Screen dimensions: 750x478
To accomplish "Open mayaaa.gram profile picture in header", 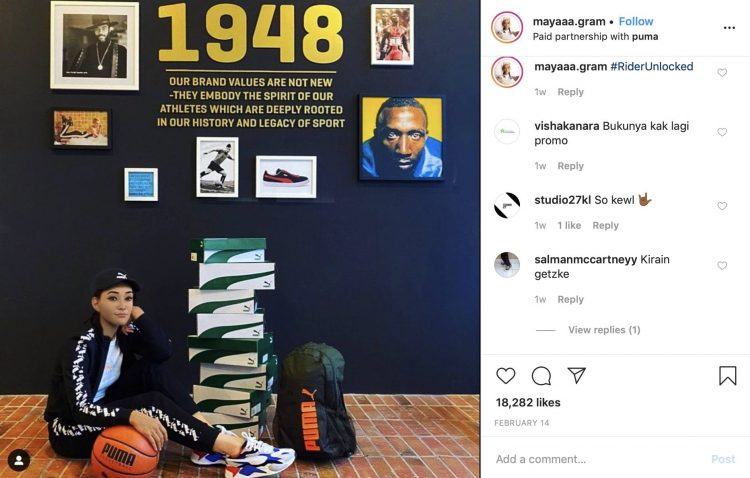I will click(x=507, y=27).
